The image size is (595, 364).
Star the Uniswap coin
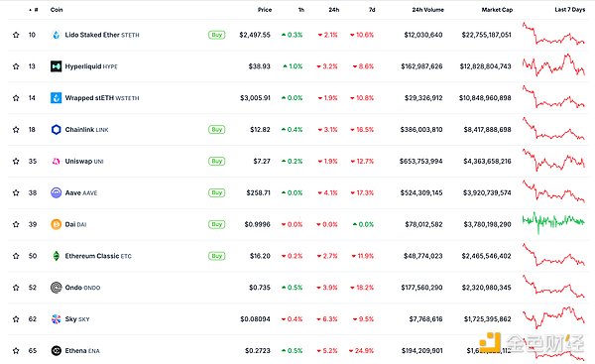(16, 162)
